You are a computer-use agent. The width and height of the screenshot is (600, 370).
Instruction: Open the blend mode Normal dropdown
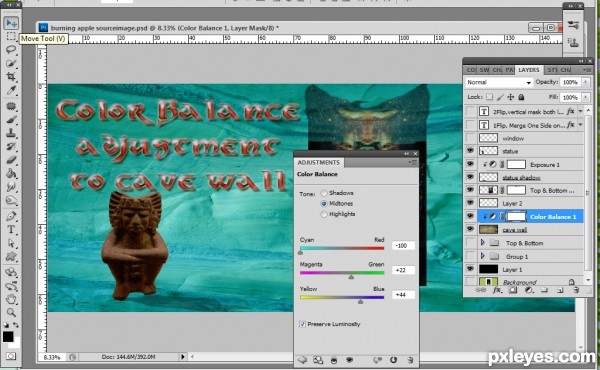(x=499, y=82)
